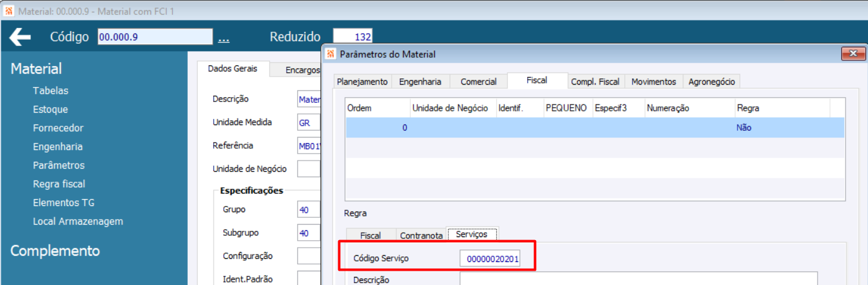The width and height of the screenshot is (868, 285).
Task: Open Fornecedor in the sidebar
Action: pos(58,128)
